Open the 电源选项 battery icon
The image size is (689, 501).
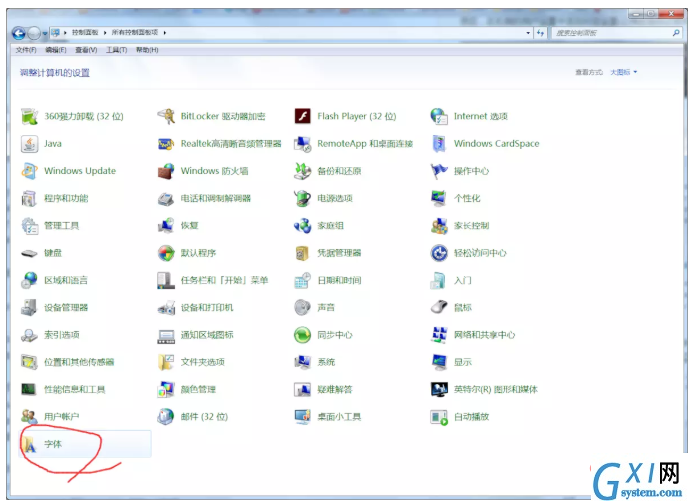point(302,199)
